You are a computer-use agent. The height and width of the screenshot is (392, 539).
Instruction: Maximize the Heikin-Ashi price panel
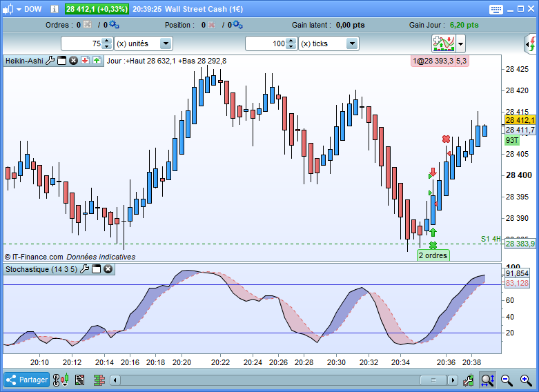click(61, 61)
